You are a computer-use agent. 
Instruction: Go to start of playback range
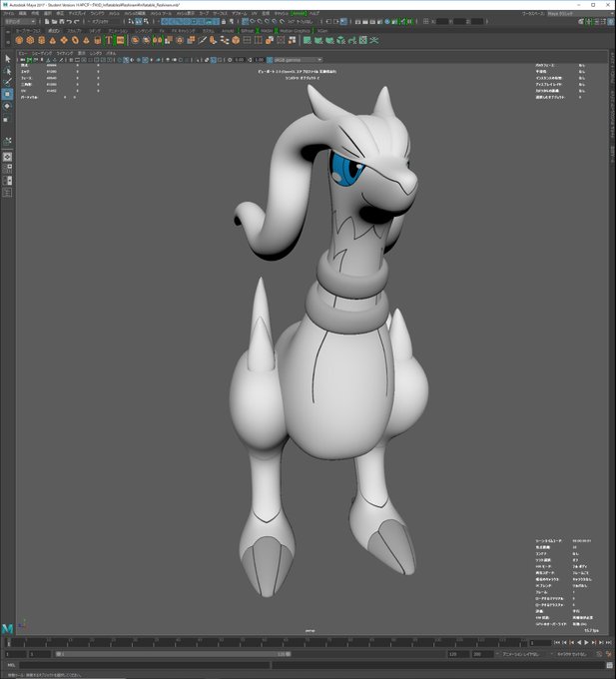click(557, 643)
